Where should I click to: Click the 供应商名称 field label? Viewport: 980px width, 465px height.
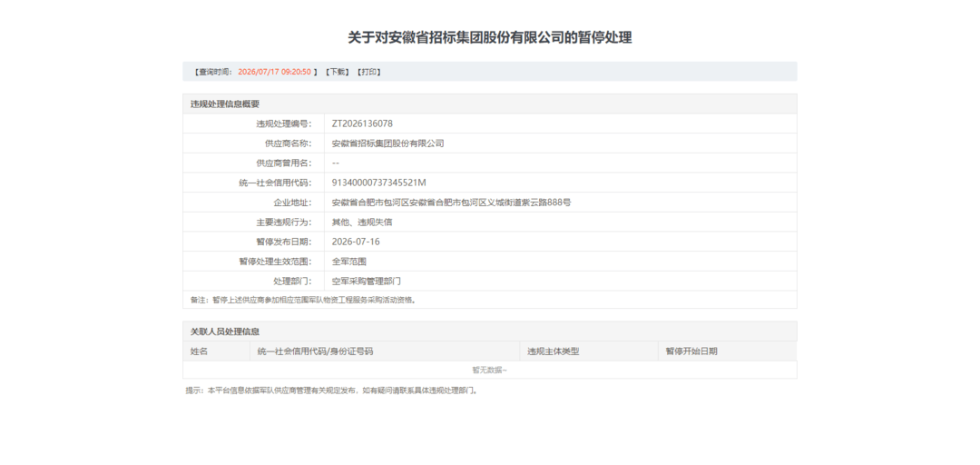tap(289, 143)
